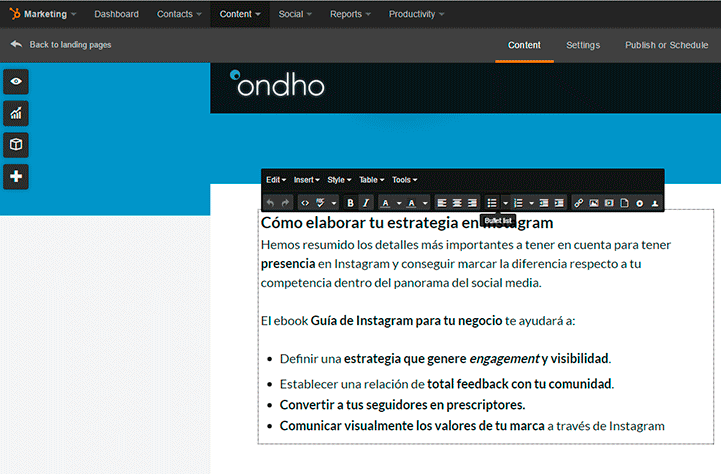Click 'Guía de Instagram para tu negocio'
Viewport: 721px width, 474px height.
coord(406,320)
